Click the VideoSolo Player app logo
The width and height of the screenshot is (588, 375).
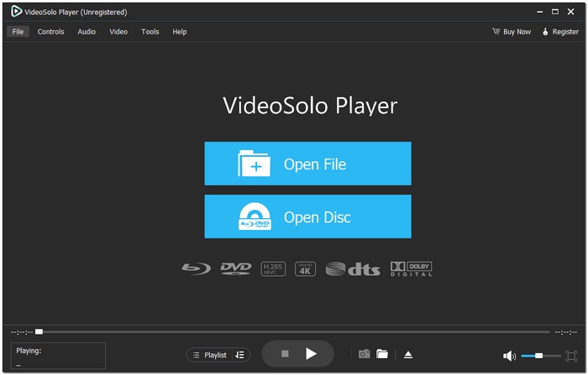click(16, 12)
